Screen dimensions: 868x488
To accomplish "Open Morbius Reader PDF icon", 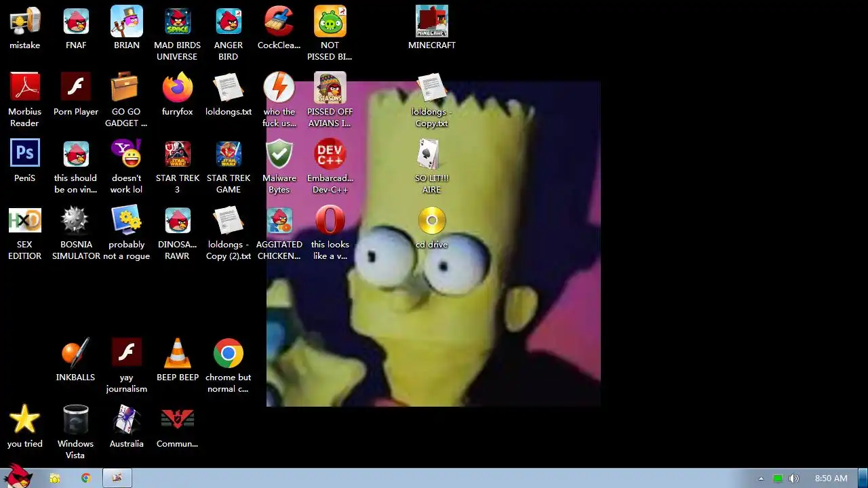I will point(25,100).
